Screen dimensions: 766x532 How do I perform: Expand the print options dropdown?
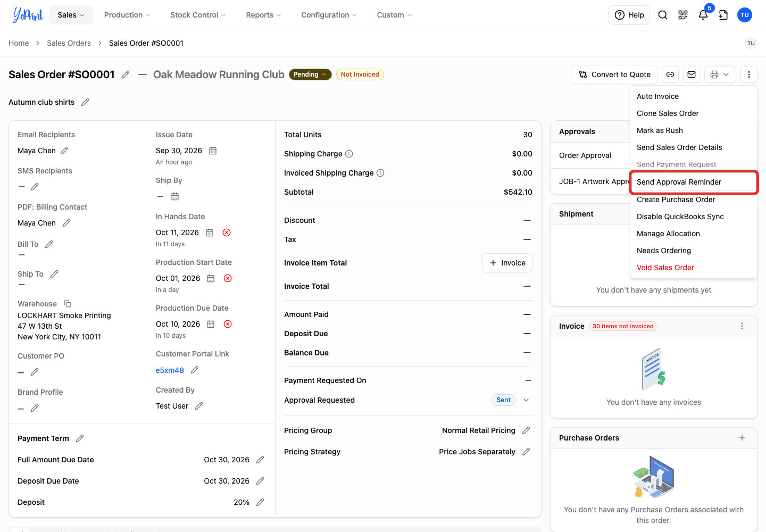coord(720,74)
